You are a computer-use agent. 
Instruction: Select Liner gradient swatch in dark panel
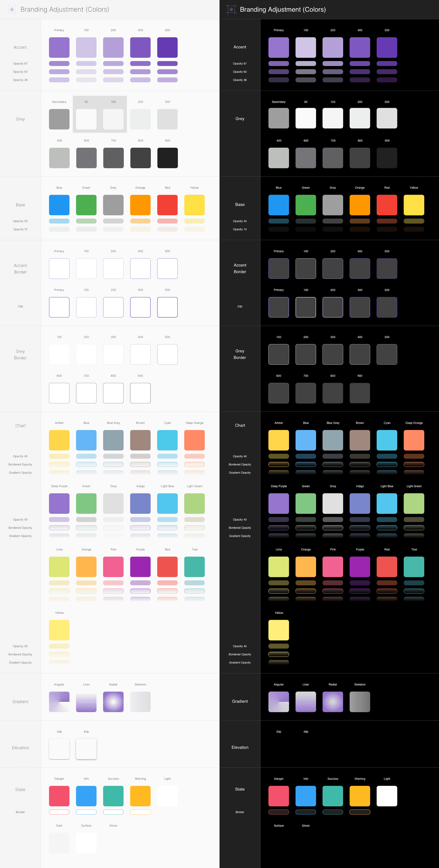(x=306, y=702)
